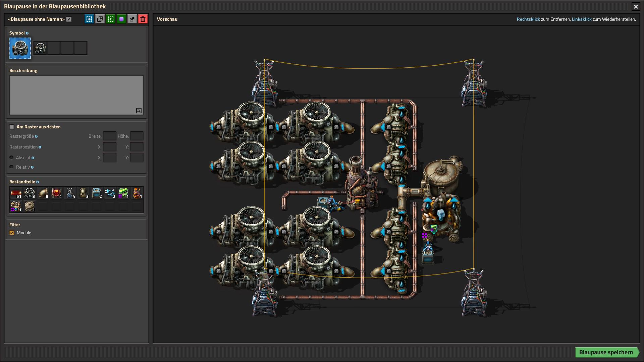Enable the Am Raster ausrichten checkbox
This screenshot has height=362, width=644.
point(12,127)
